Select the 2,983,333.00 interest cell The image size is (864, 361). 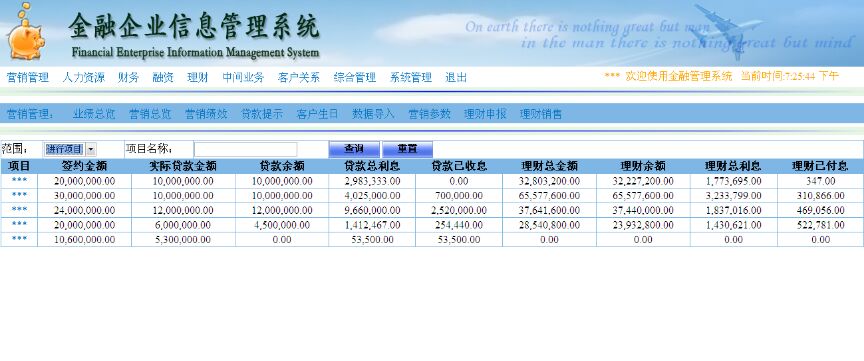[372, 181]
